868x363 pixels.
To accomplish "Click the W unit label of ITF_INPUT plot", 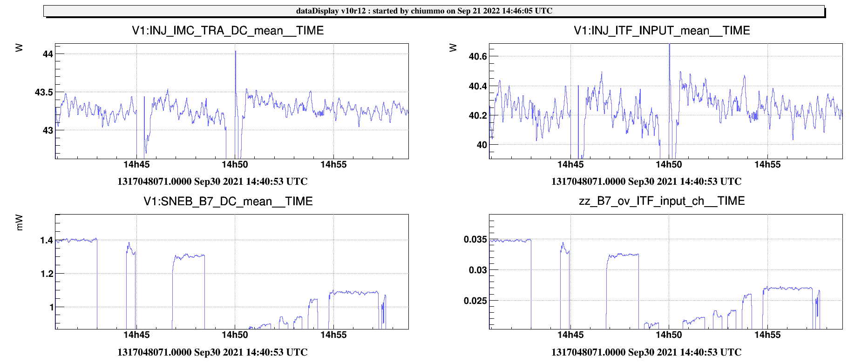I will tap(453, 48).
